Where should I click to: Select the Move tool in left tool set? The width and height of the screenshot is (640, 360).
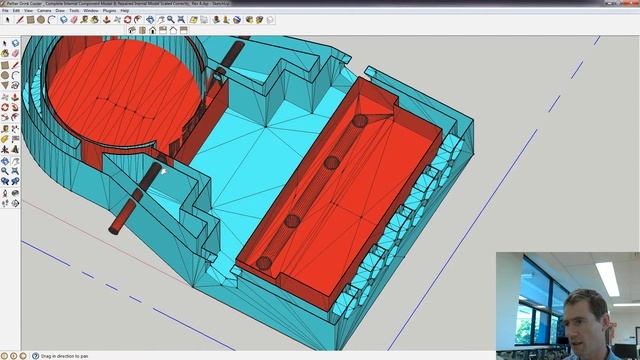pos(5,97)
